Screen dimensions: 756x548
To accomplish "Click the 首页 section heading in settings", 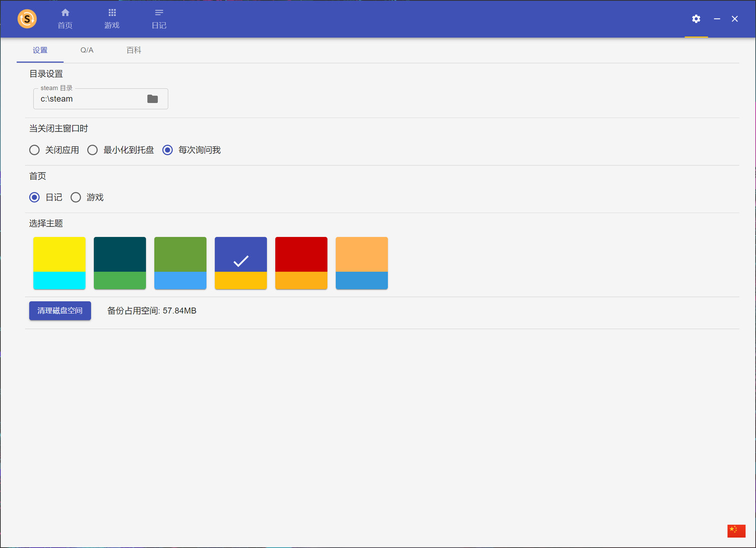I will [x=38, y=176].
